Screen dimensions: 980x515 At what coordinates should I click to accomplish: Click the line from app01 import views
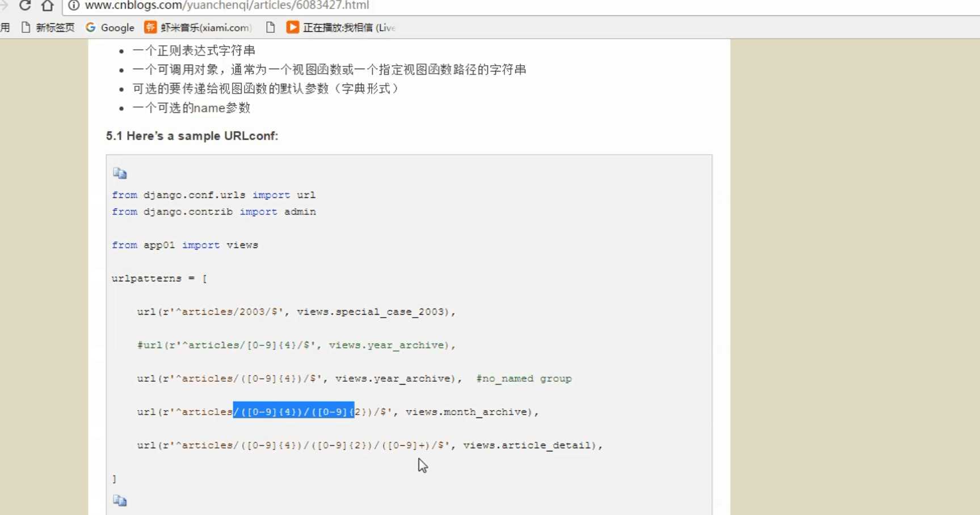[185, 245]
